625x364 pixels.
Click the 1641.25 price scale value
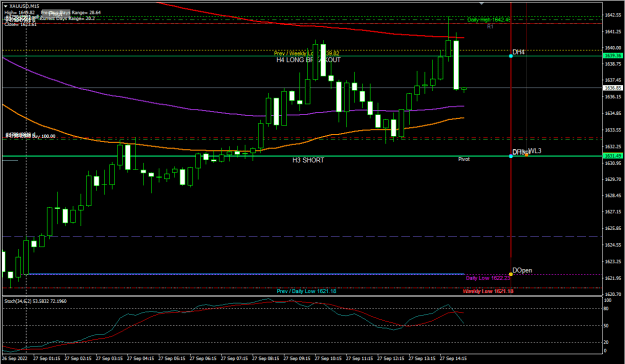pyautogui.click(x=613, y=31)
